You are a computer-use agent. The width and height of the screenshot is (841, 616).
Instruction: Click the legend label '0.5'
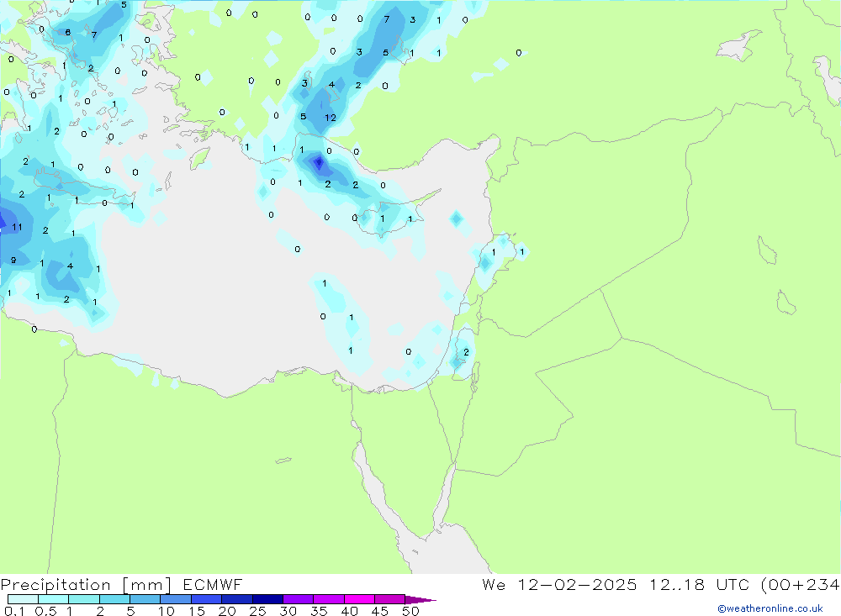click(x=45, y=611)
